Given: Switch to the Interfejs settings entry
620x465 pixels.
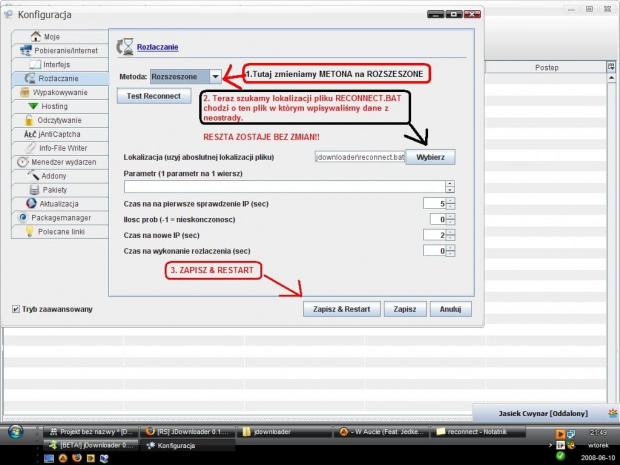Looking at the screenshot, I should (x=56, y=64).
